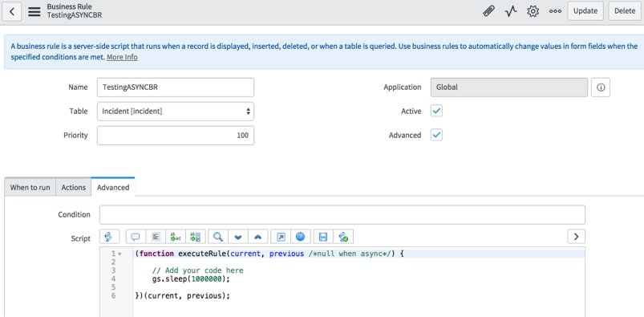Toggle comment speech-bubble icon in script toolbar
Image resolution: width=644 pixels, height=317 pixels.
tap(135, 237)
